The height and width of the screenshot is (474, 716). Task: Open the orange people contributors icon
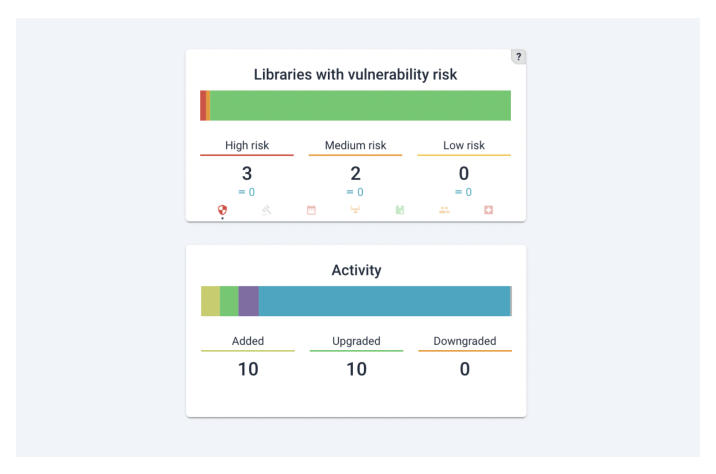tap(444, 210)
